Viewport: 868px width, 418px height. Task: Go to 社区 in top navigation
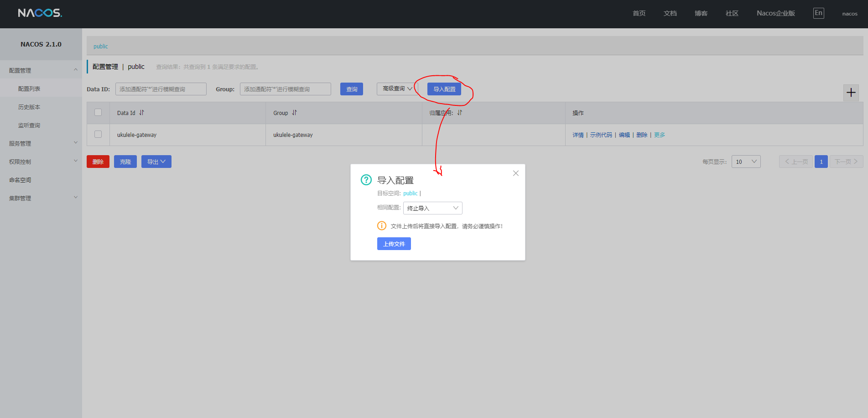point(732,13)
